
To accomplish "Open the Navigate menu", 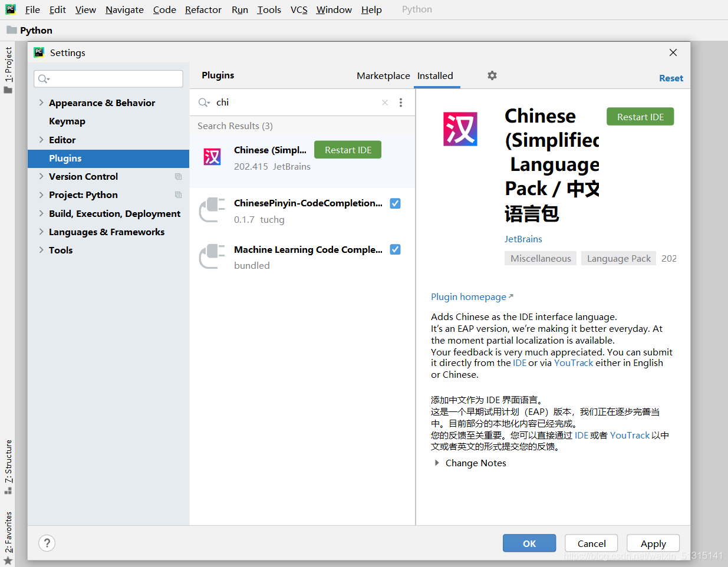I will tap(124, 9).
